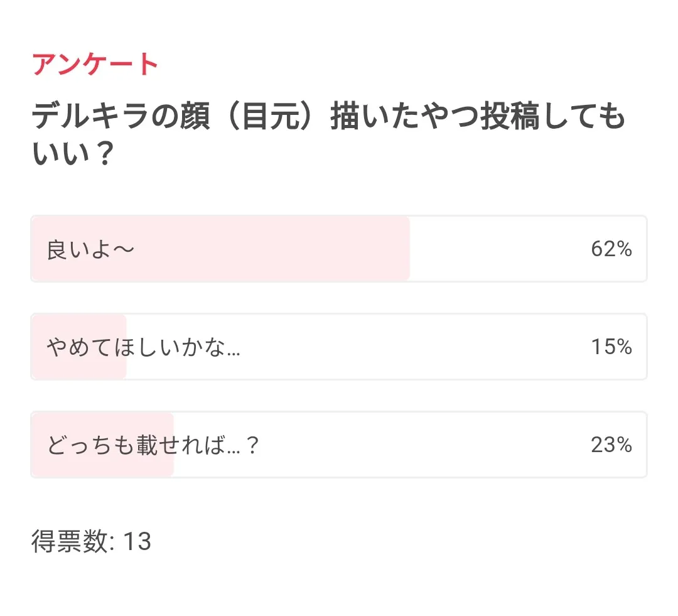
Task: Click the 15% result label
Action: point(611,347)
